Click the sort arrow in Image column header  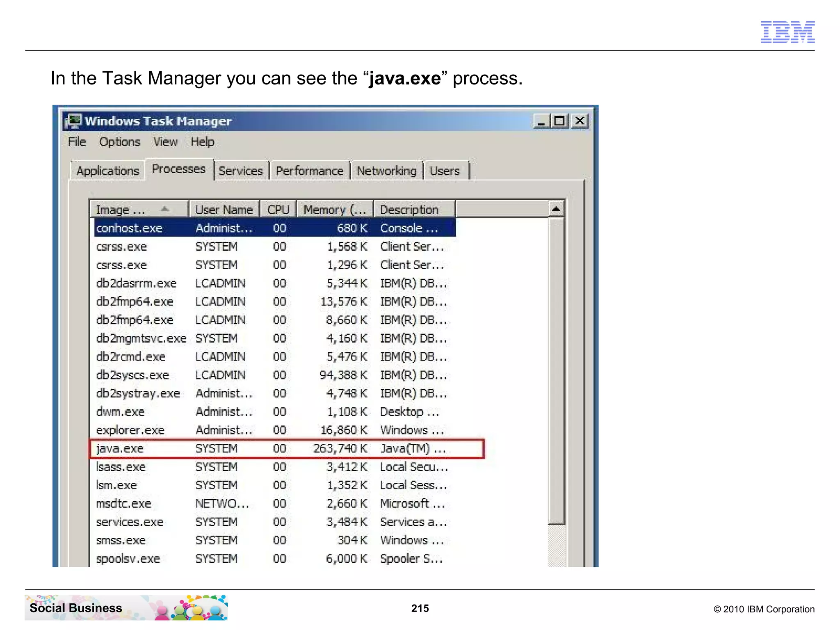165,209
